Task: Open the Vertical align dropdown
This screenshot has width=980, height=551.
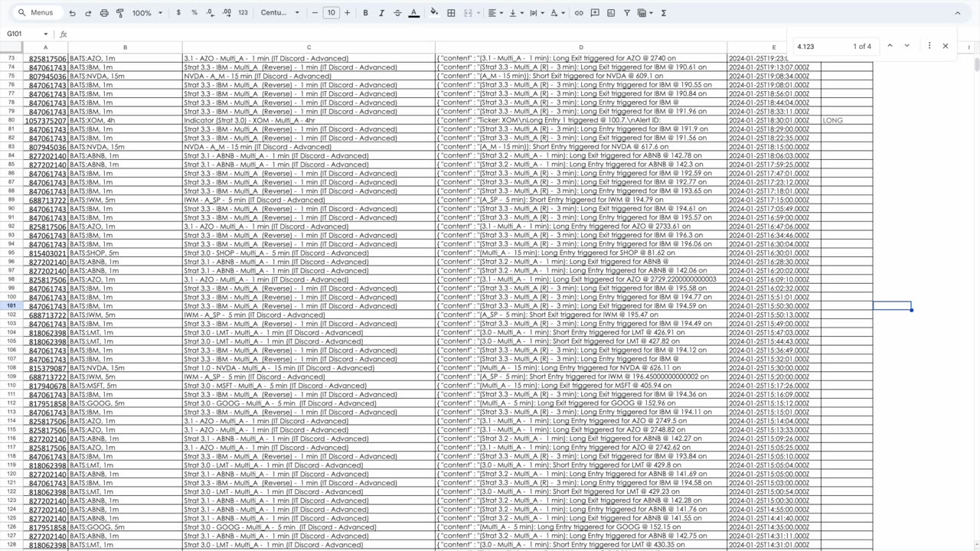Action: (x=515, y=13)
